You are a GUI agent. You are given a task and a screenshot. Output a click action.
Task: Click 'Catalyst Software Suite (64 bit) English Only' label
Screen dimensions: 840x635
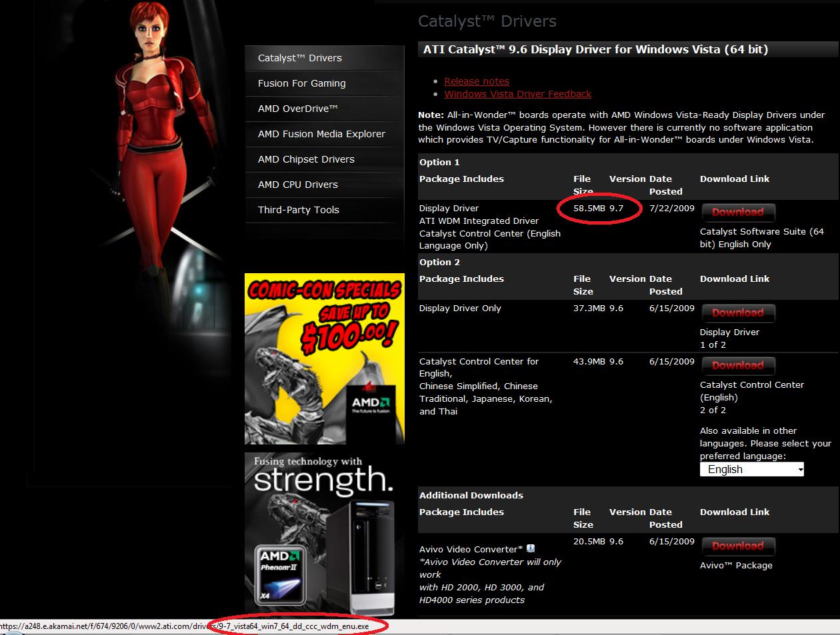(762, 238)
